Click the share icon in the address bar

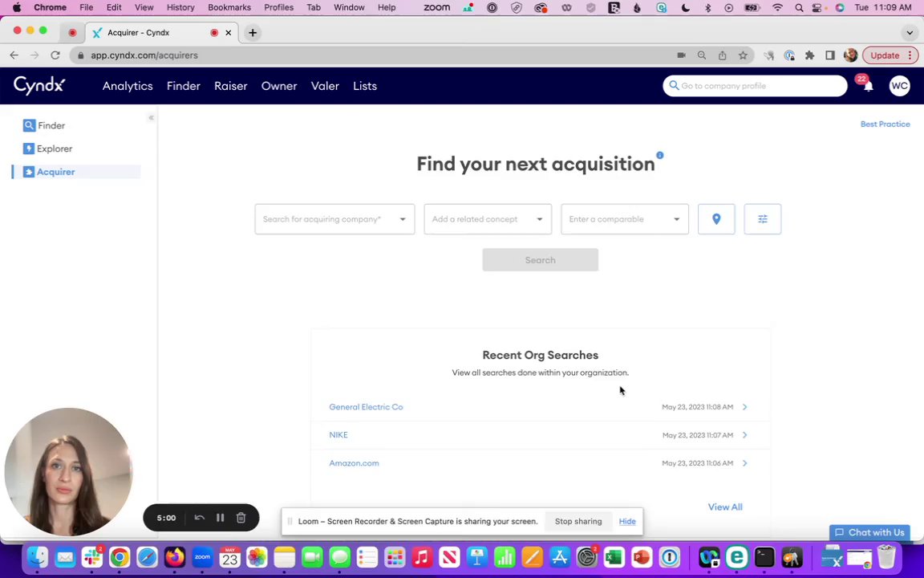[722, 55]
